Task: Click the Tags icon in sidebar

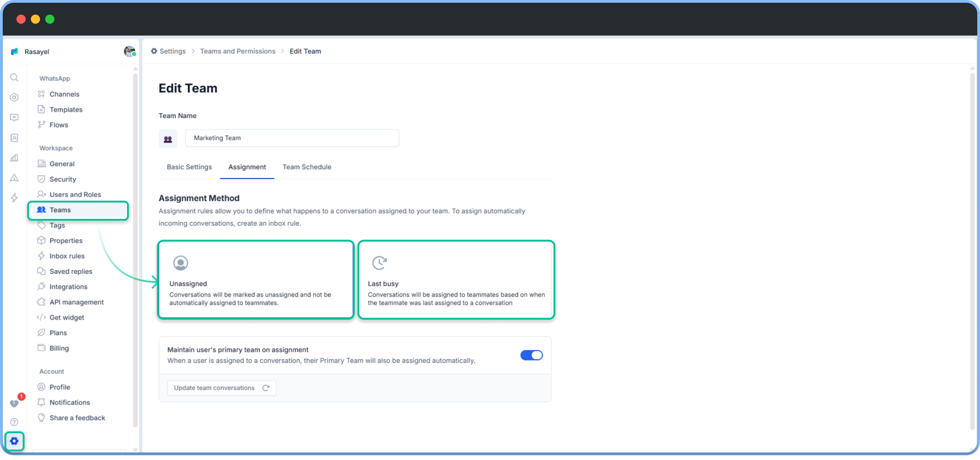Action: point(41,225)
